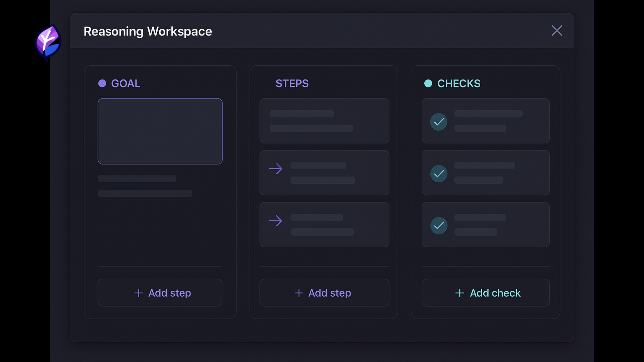The width and height of the screenshot is (644, 362).
Task: Select the CHECKS column header
Action: point(459,83)
